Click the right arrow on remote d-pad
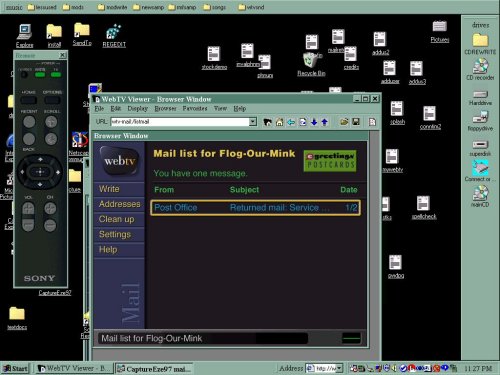 coord(58,172)
